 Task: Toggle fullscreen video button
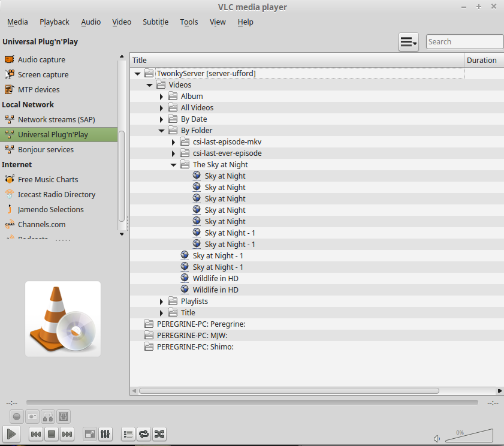click(90, 435)
